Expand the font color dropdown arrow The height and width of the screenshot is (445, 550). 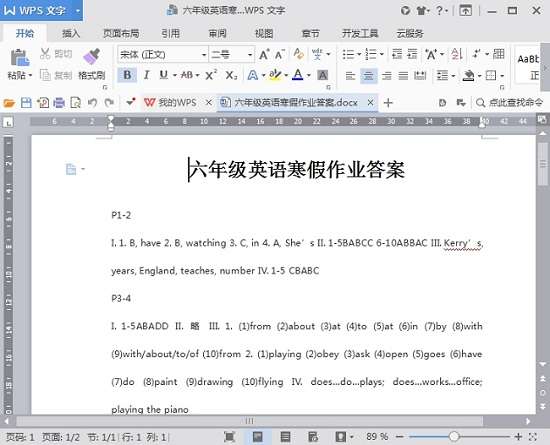point(309,75)
